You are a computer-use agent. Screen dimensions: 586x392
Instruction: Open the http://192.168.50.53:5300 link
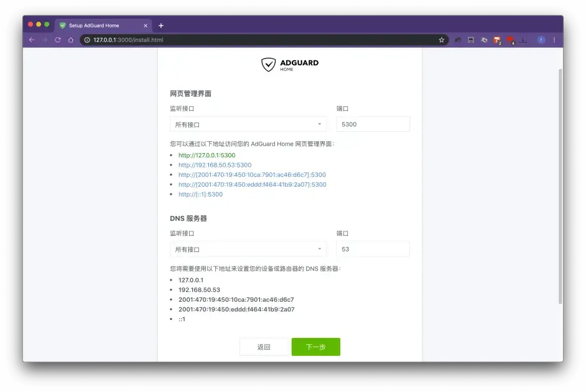(x=215, y=165)
